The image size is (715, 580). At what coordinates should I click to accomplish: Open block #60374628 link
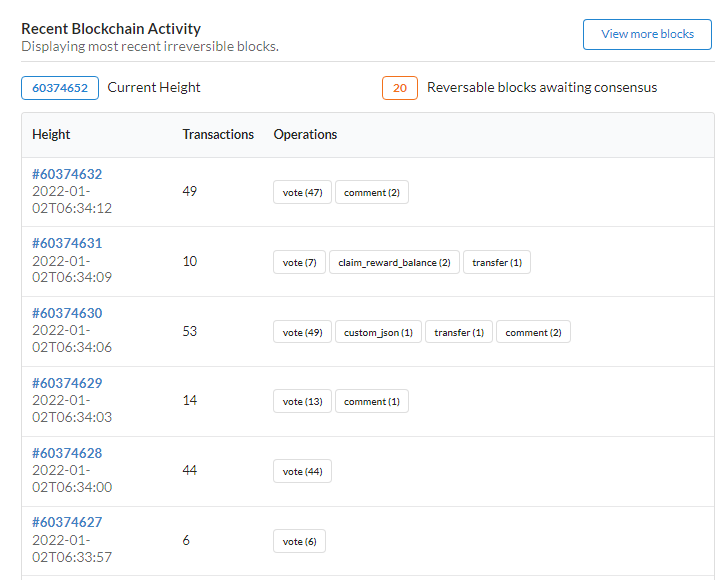pos(67,453)
